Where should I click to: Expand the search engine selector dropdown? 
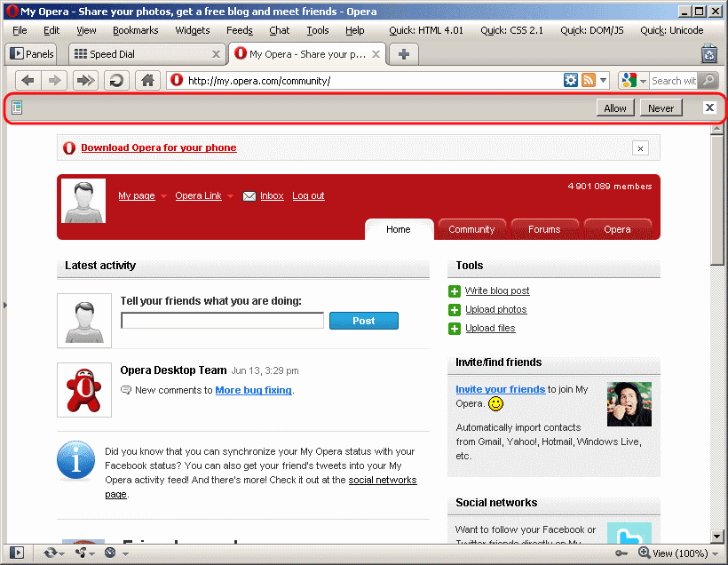[643, 81]
